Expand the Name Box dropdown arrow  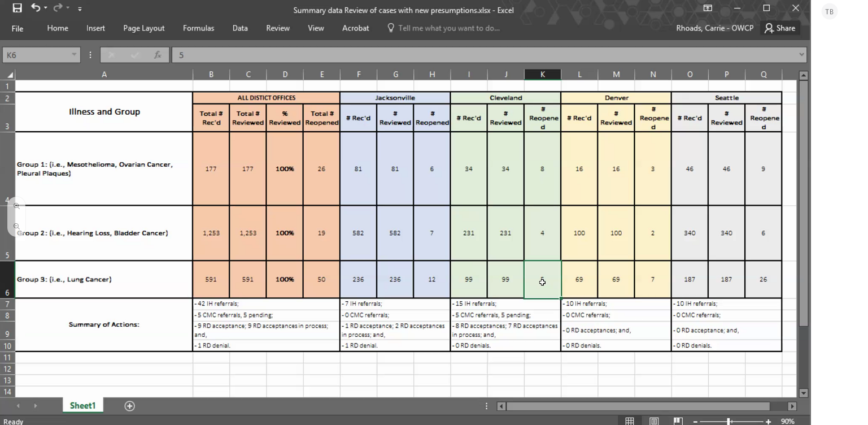point(74,55)
